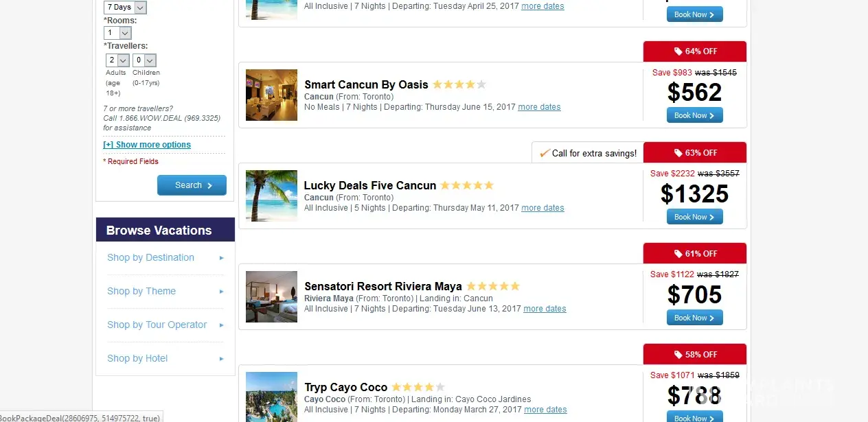The image size is (868, 422).
Task: View more dates for Smart Cancun
Action: pos(539,107)
